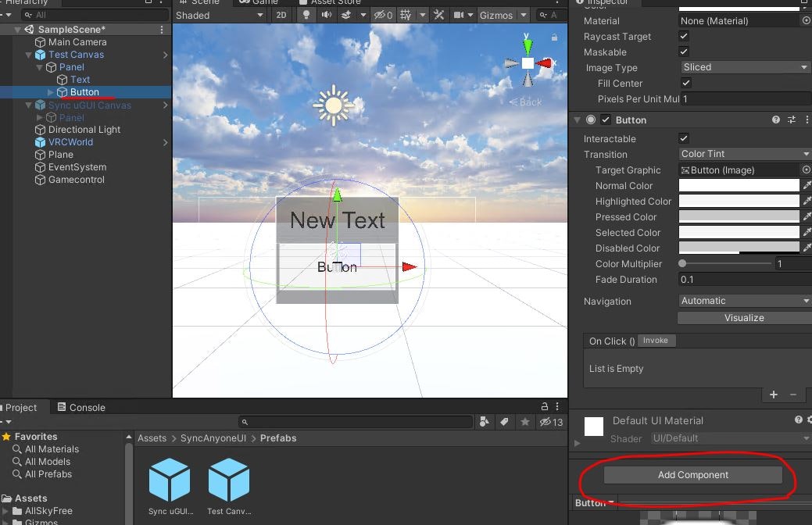This screenshot has width=812, height=525.
Task: Expand the Button object arrow
Action: [x=50, y=92]
